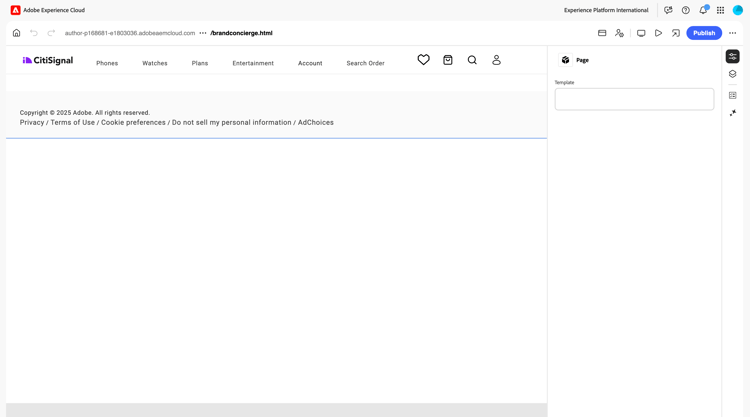Undo the last change
The image size is (750, 417).
pos(34,33)
